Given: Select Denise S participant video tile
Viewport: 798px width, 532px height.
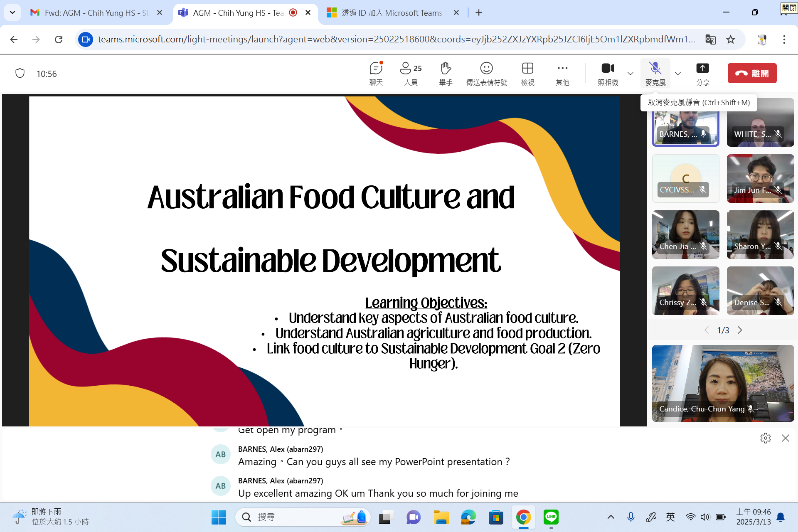Looking at the screenshot, I should click(x=760, y=291).
